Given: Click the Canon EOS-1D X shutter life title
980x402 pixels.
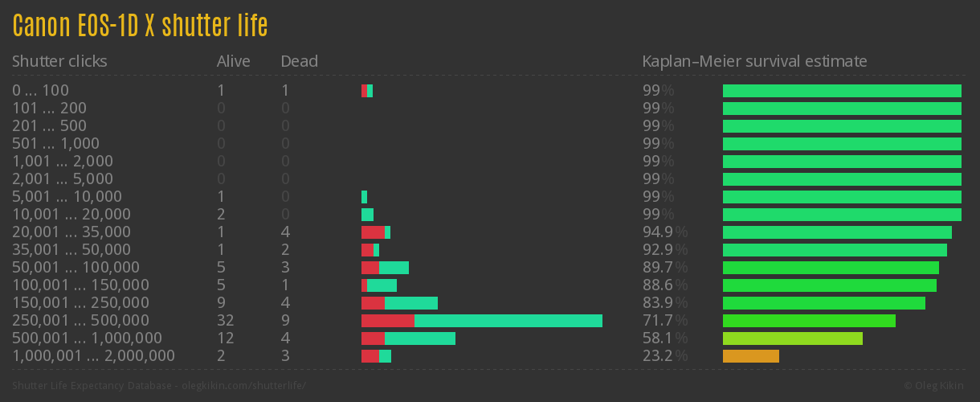Looking at the screenshot, I should point(140,27).
